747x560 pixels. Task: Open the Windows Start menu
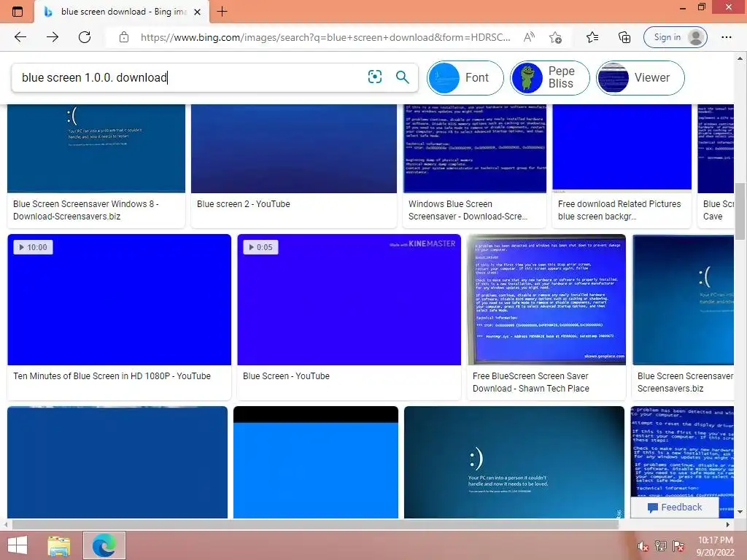pyautogui.click(x=18, y=545)
